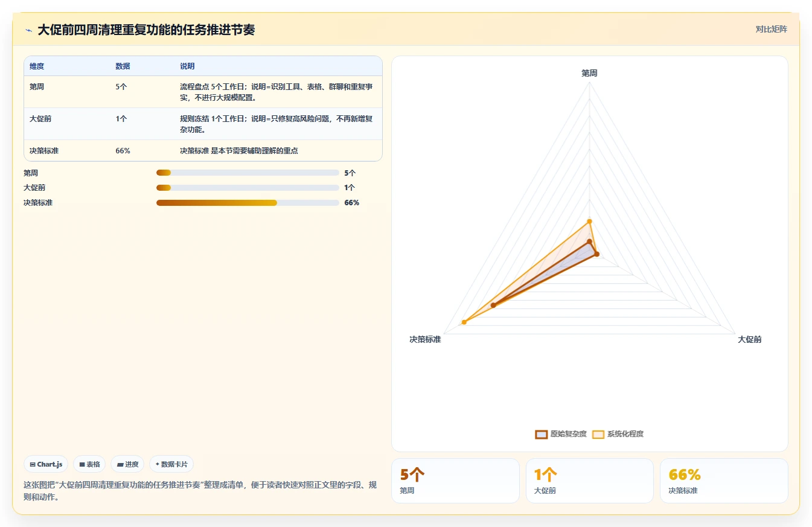812x527 pixels.
Task: Select the 数据卡片 tag chip
Action: (x=171, y=464)
